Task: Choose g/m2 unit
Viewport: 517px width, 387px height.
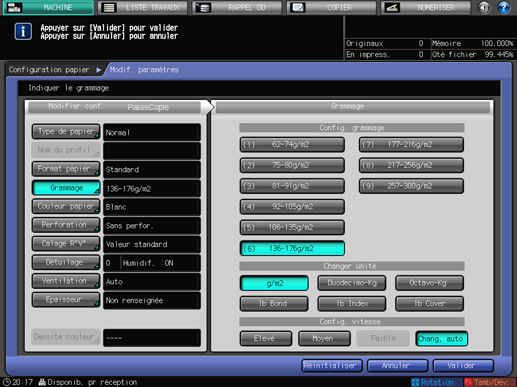Action: 274,283
